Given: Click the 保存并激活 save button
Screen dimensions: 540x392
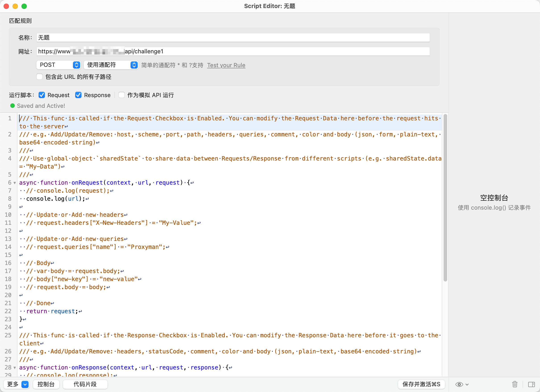Looking at the screenshot, I should pos(421,384).
